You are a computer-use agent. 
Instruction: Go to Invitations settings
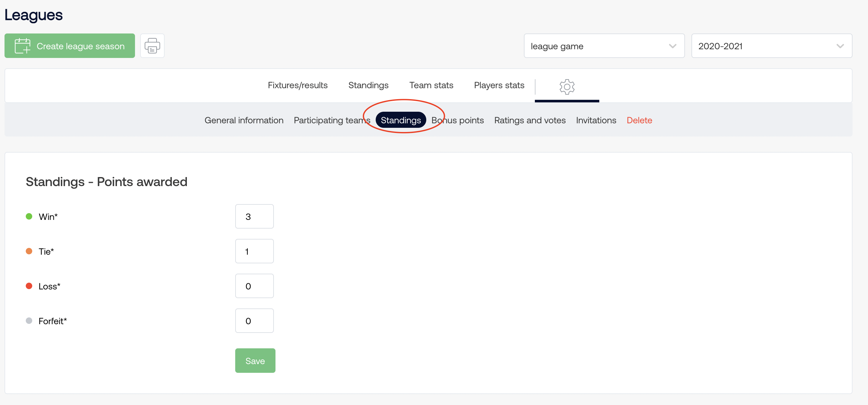(x=596, y=120)
